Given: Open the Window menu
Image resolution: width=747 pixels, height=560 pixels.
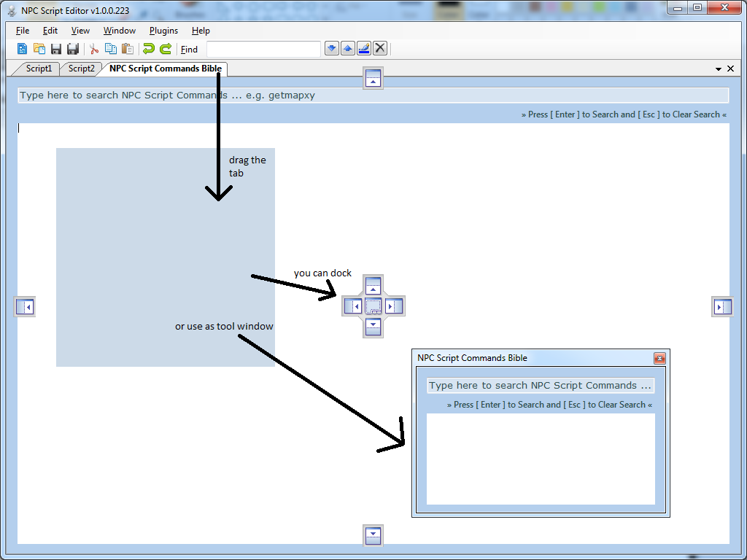Looking at the screenshot, I should (120, 31).
